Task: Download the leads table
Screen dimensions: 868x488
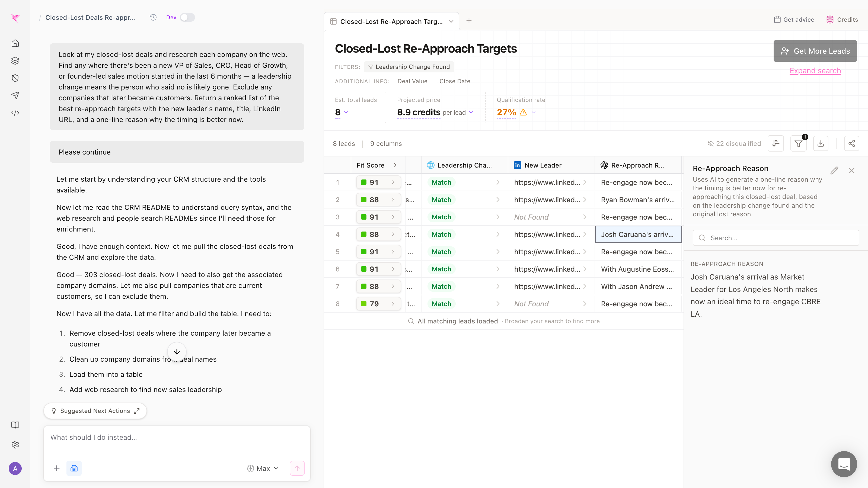Action: [821, 143]
